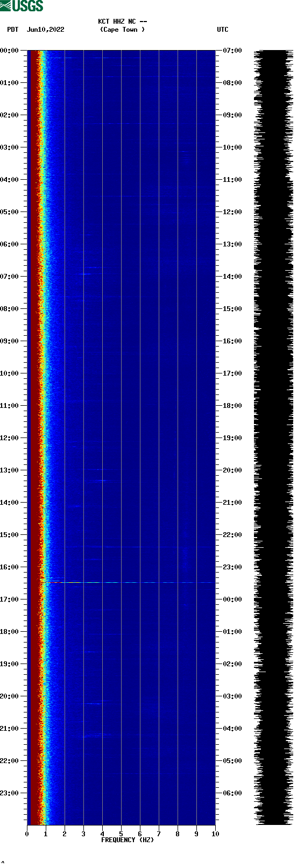Click UTC time label '11:00'
Viewport: 297px width, 868px height.
232,180
